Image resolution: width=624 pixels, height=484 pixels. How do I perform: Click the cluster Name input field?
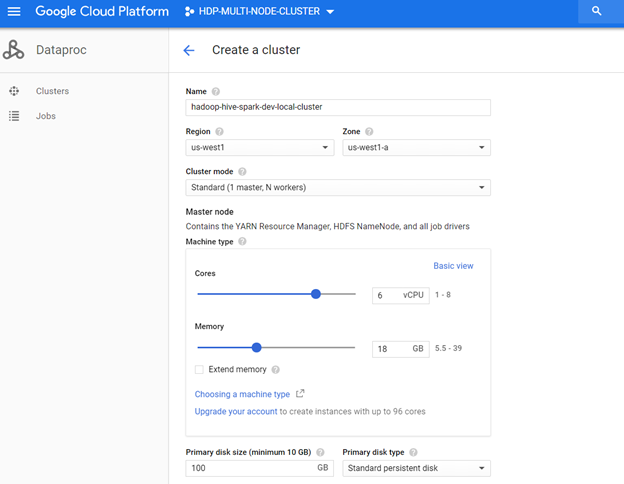pyautogui.click(x=338, y=107)
